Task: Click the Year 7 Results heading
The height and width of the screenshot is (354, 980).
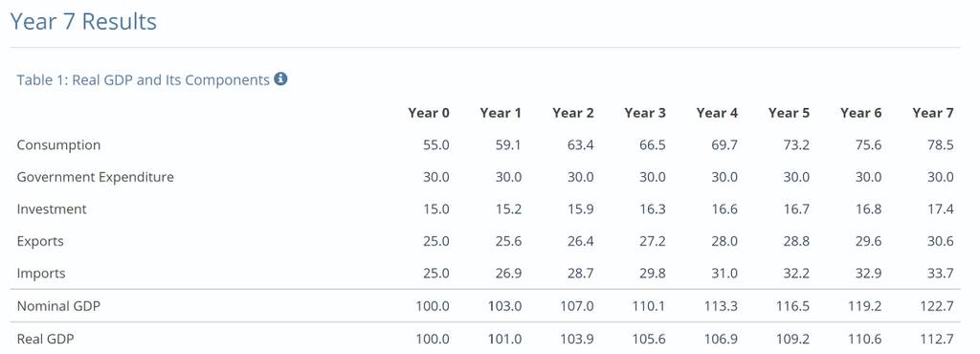Action: pyautogui.click(x=83, y=22)
